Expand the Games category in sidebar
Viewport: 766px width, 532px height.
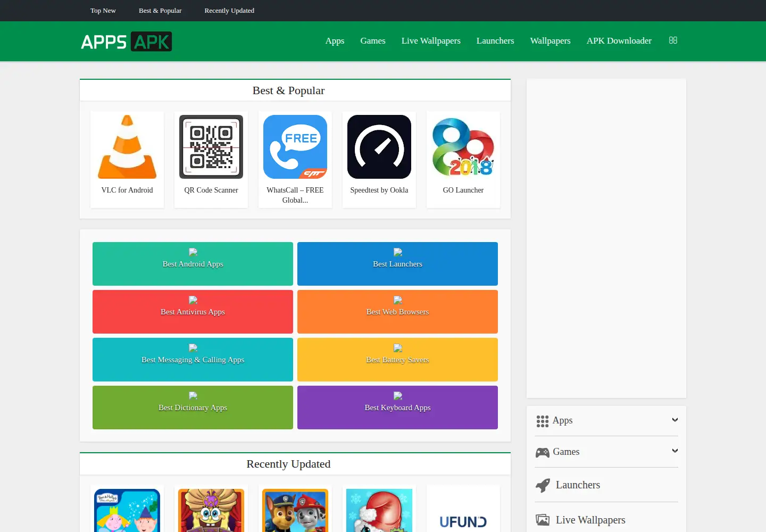[675, 451]
